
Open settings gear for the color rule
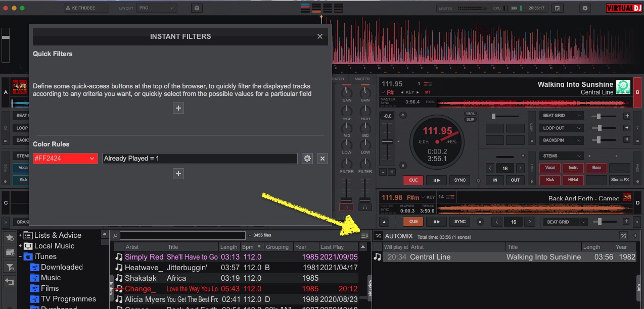307,159
